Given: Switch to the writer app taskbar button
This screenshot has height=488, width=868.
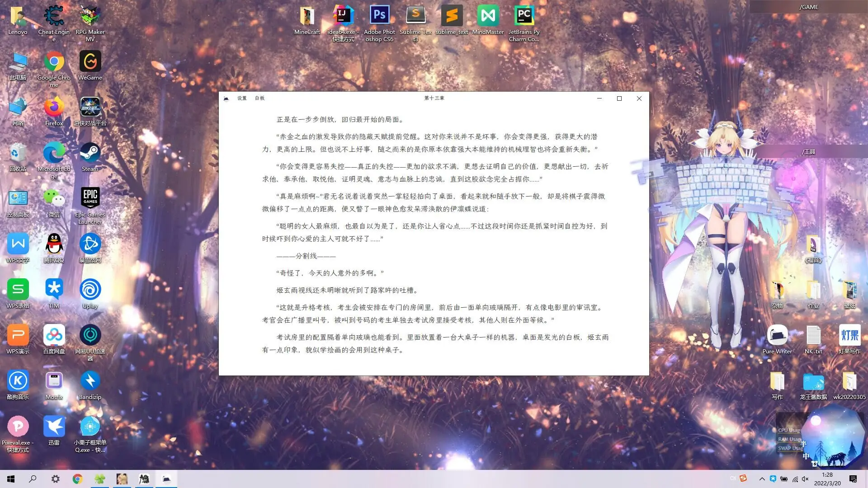Looking at the screenshot, I should tap(166, 479).
